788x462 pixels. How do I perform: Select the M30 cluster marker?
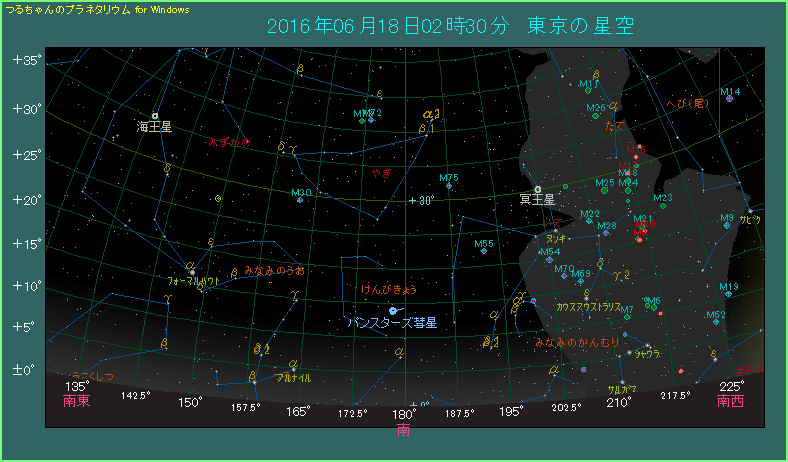[x=300, y=200]
